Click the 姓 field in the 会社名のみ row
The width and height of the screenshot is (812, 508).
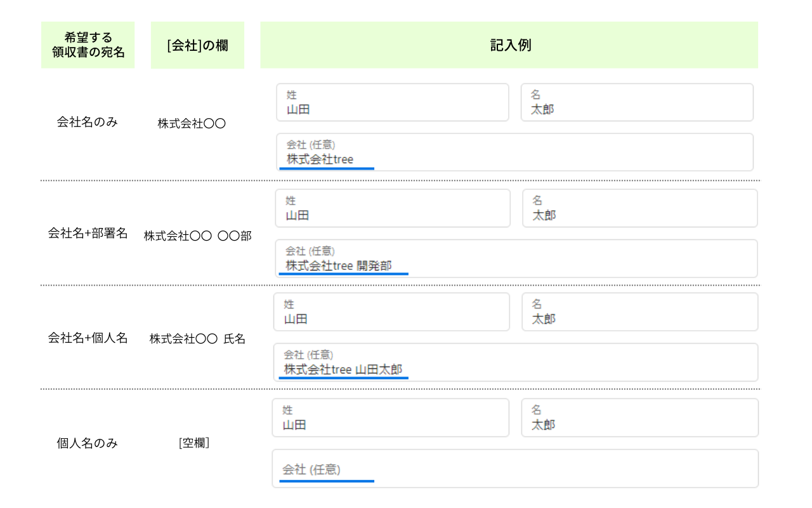point(392,102)
